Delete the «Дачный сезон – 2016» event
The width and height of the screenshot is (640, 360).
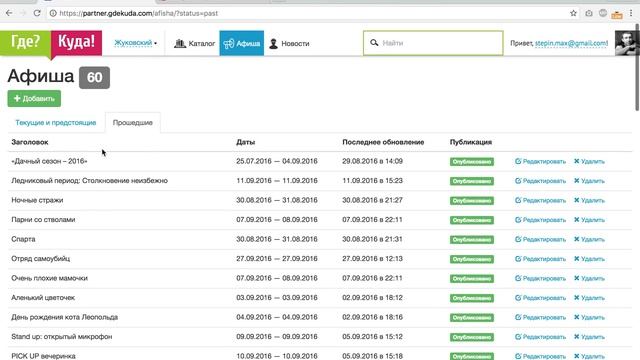589,161
